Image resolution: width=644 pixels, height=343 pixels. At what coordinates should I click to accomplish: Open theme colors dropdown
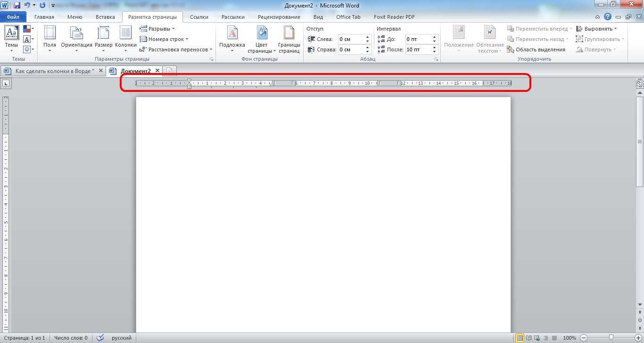28,29
